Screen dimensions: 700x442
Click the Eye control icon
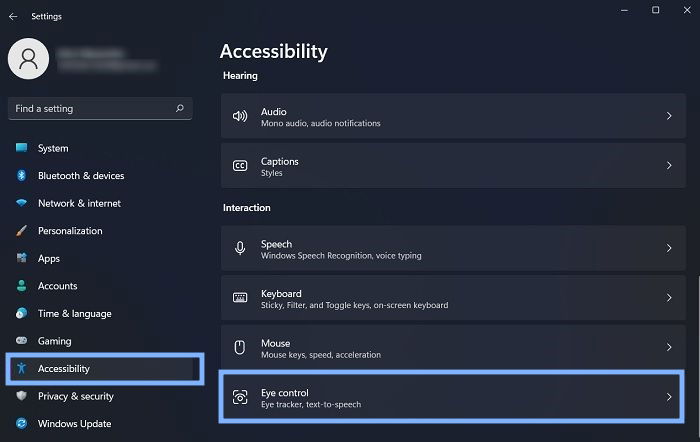240,396
